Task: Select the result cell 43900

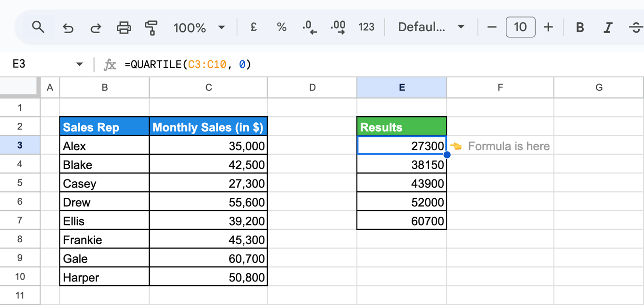Action: click(402, 183)
